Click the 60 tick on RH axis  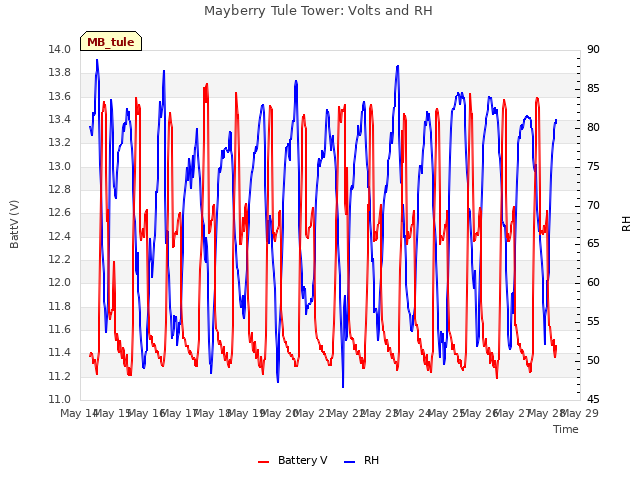pos(593,282)
